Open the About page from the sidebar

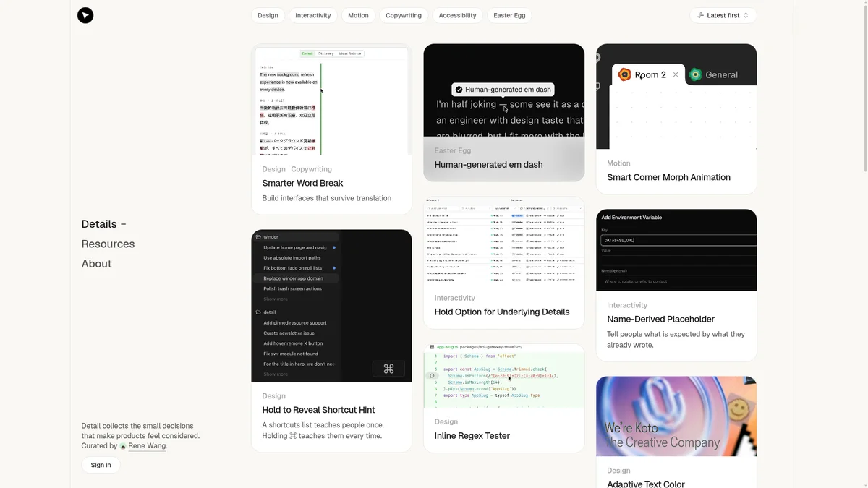click(96, 264)
